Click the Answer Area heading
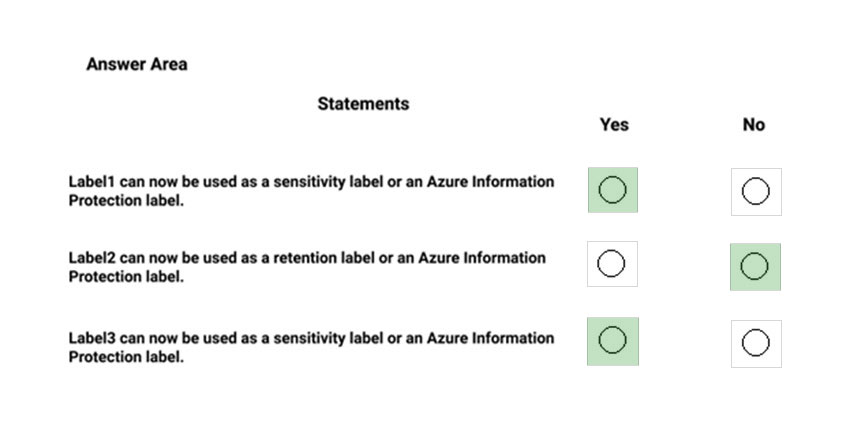The width and height of the screenshot is (850, 430). [137, 64]
